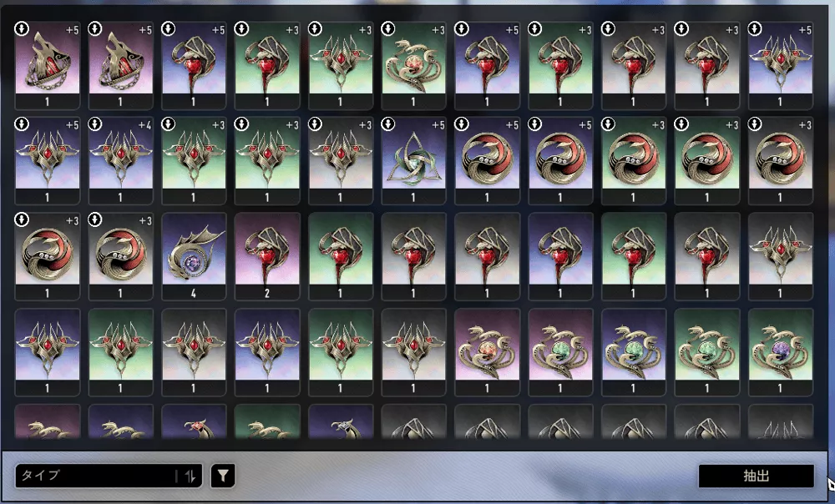The image size is (835, 504).
Task: Select the orange-gem swirl brooch in the fourth row
Action: (488, 352)
